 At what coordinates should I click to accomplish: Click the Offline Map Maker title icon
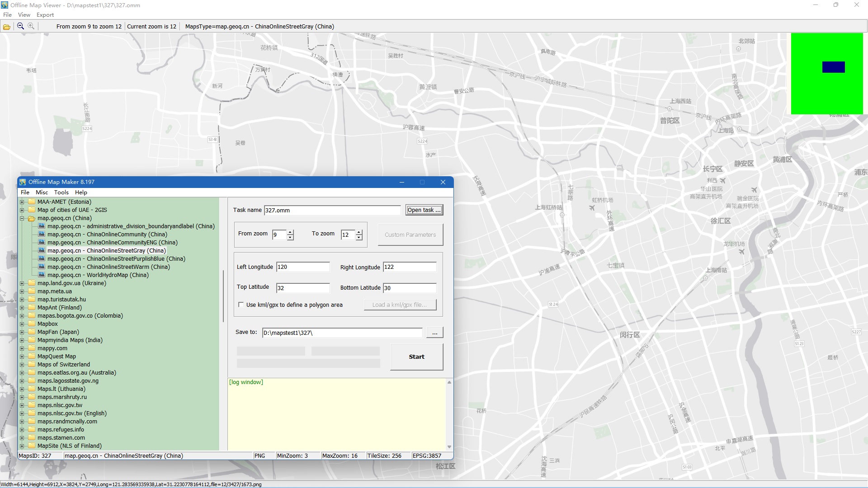point(23,182)
